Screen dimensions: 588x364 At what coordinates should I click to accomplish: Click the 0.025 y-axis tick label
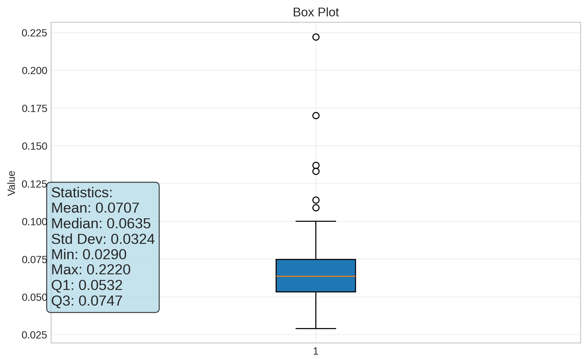point(34,335)
